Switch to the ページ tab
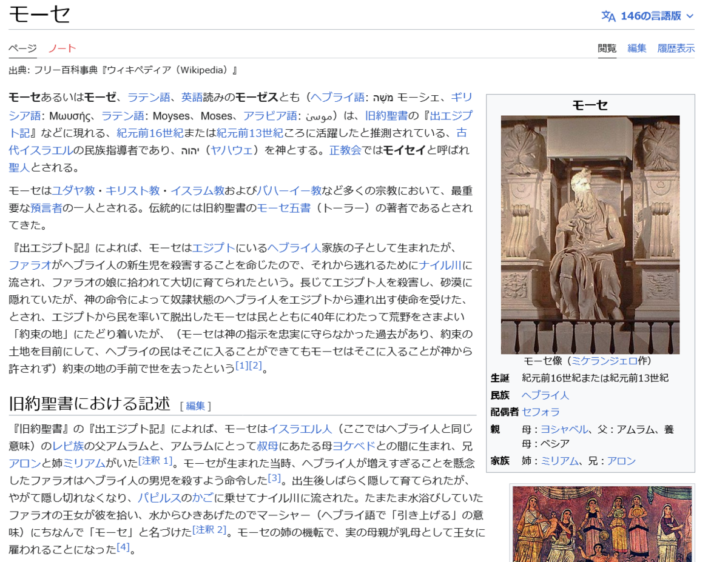The width and height of the screenshot is (728, 562). tap(22, 49)
